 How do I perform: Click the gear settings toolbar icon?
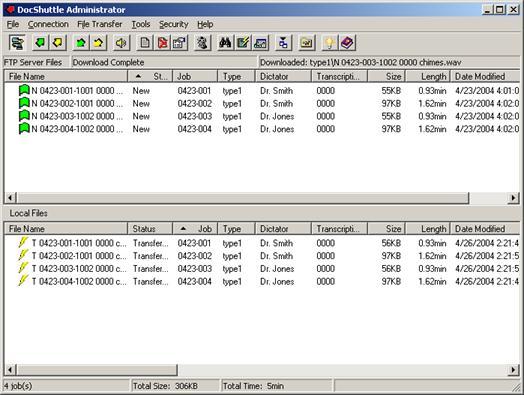203,43
